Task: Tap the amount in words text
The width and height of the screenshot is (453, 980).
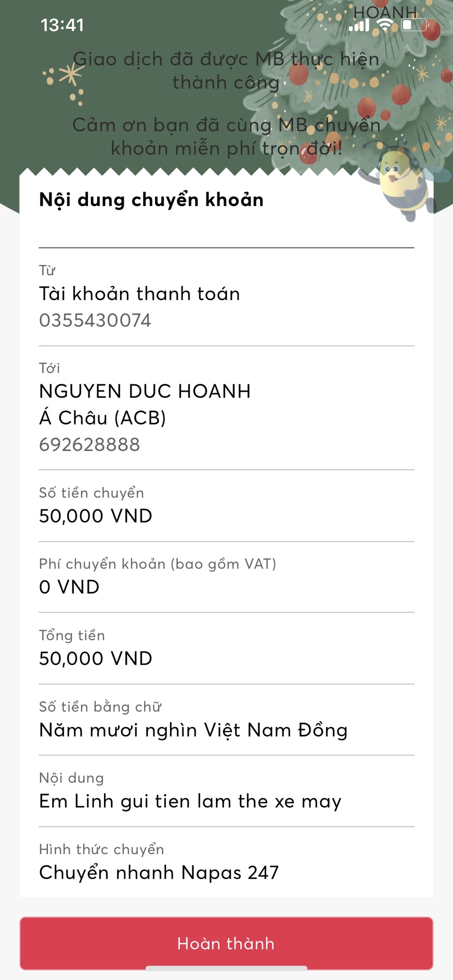Action: [193, 730]
